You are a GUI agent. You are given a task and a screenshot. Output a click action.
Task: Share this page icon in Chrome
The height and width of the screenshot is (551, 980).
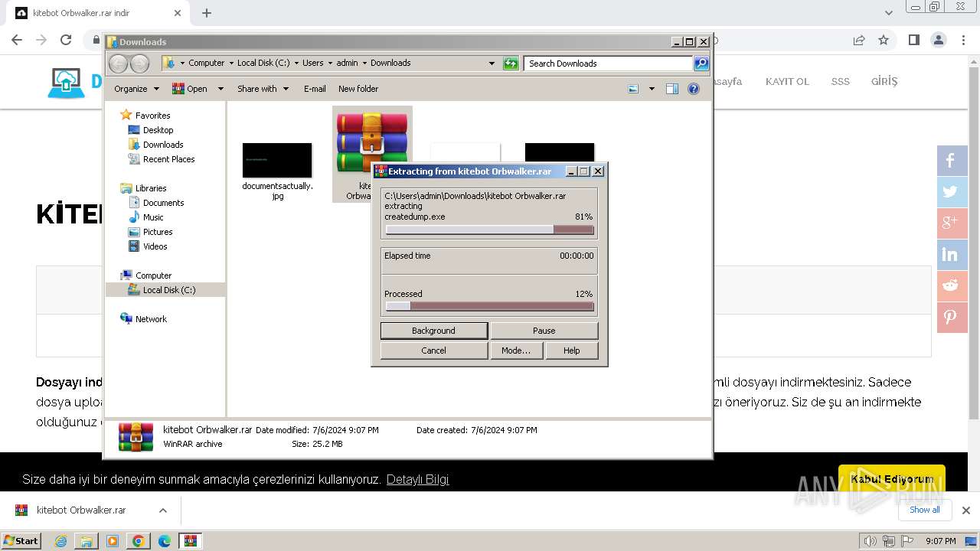(x=859, y=40)
